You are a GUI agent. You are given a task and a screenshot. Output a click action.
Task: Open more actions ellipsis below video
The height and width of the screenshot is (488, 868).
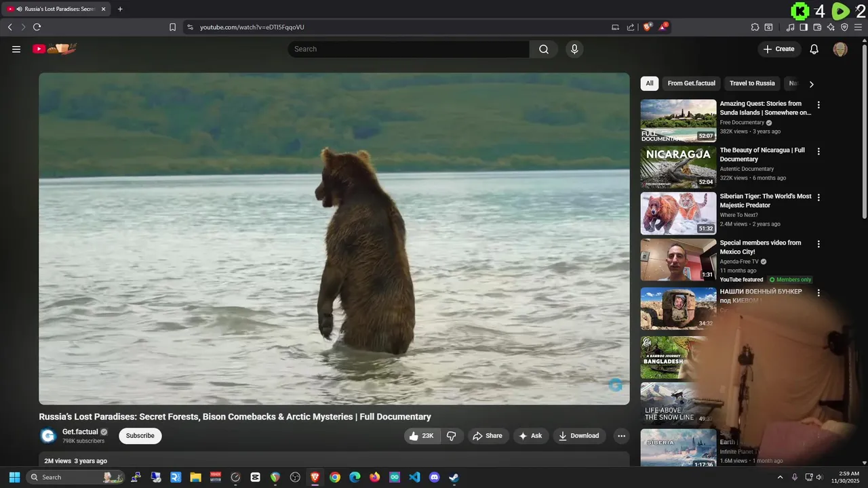621,436
